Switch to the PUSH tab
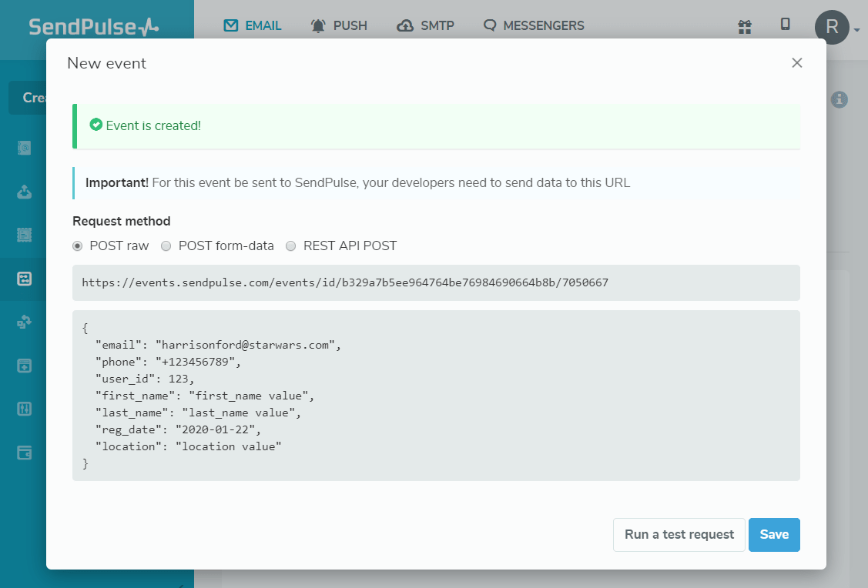This screenshot has width=868, height=588. 339,26
